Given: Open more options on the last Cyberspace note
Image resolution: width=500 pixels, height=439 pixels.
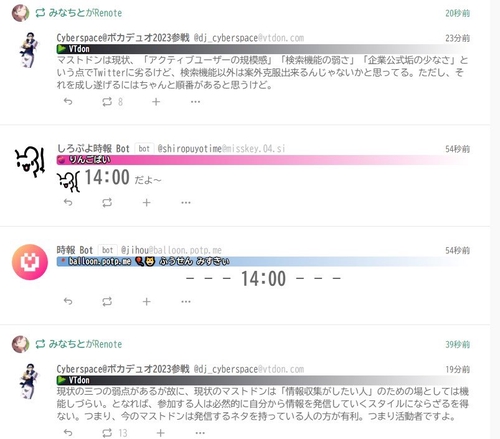Looking at the screenshot, I should click(x=200, y=433).
